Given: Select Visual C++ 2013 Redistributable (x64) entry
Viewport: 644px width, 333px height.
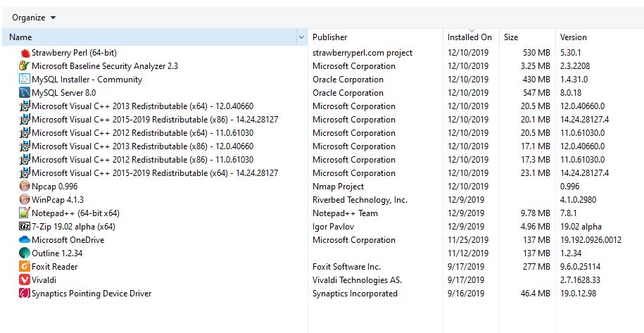Looking at the screenshot, I should 142,106.
